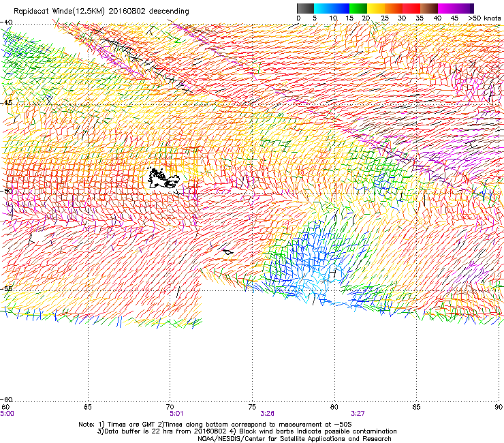The width and height of the screenshot is (504, 443).
Task: Click the orange 25-30 knots color bar segment
Action: [x=394, y=8]
